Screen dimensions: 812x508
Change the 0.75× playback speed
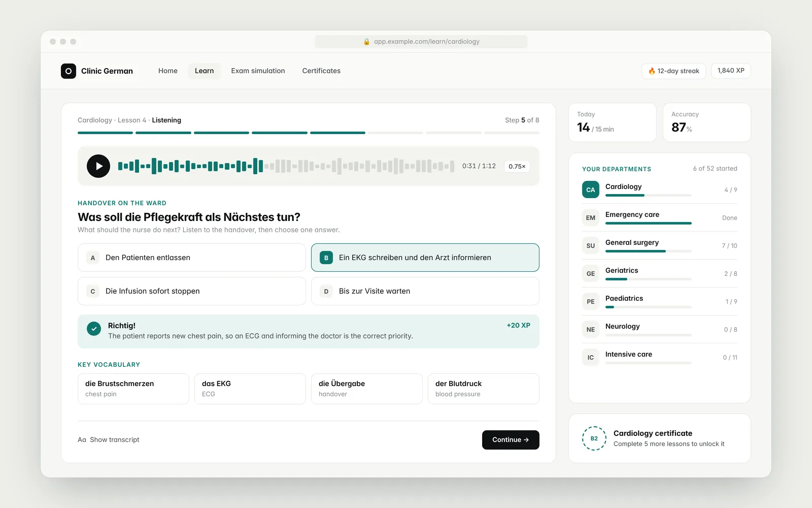[517, 166]
